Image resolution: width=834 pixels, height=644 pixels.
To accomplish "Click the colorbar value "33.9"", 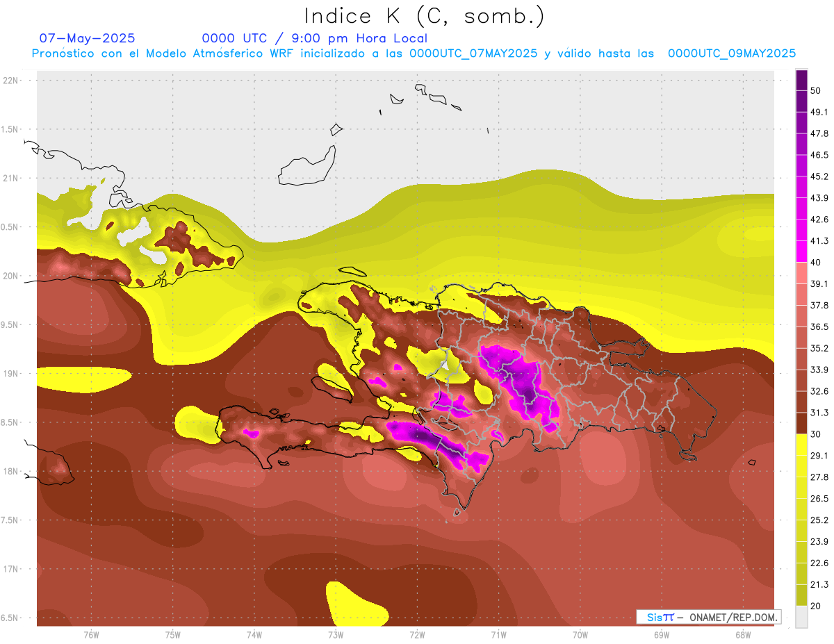I will point(819,370).
